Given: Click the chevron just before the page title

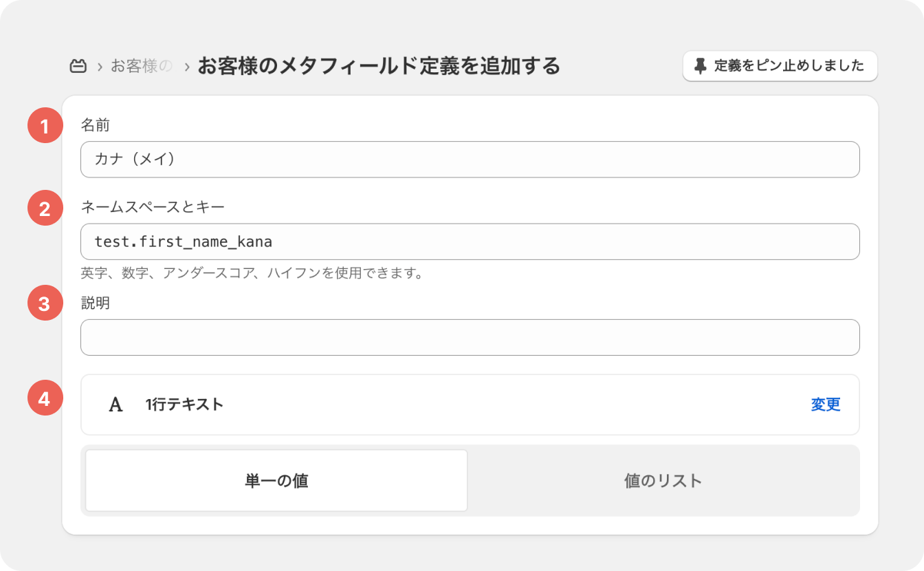Looking at the screenshot, I should coord(186,67).
